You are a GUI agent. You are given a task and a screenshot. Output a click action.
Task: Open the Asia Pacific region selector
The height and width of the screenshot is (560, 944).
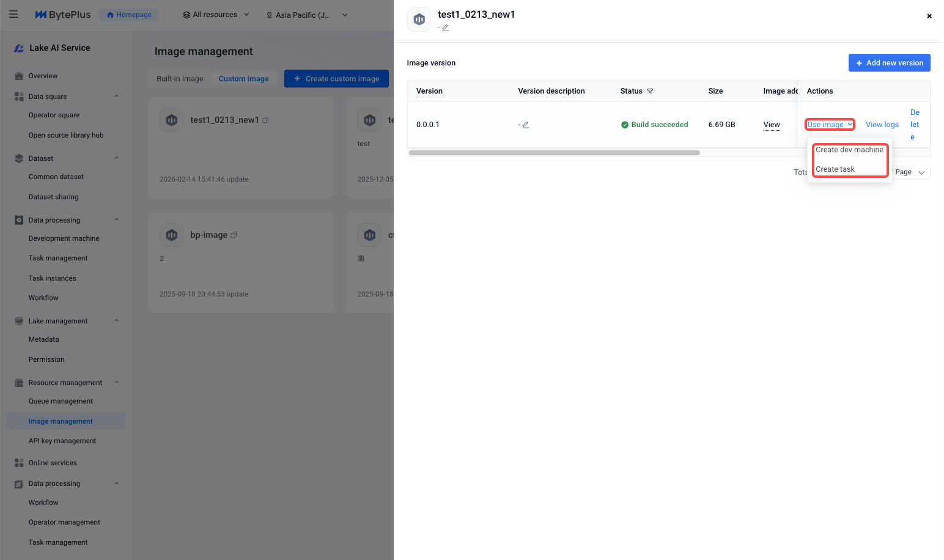tap(307, 15)
